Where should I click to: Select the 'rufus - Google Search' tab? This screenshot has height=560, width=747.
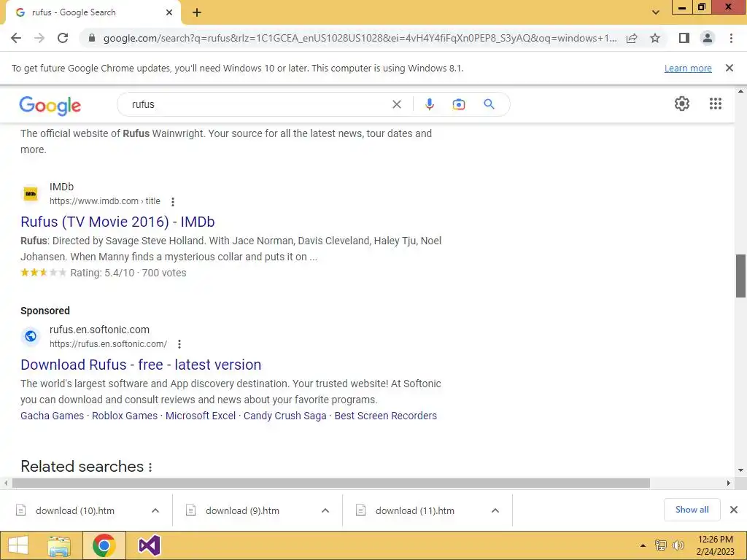[93, 12]
